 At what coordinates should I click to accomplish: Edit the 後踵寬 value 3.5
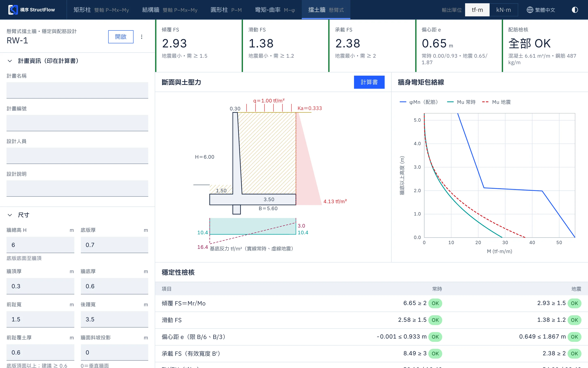point(115,319)
